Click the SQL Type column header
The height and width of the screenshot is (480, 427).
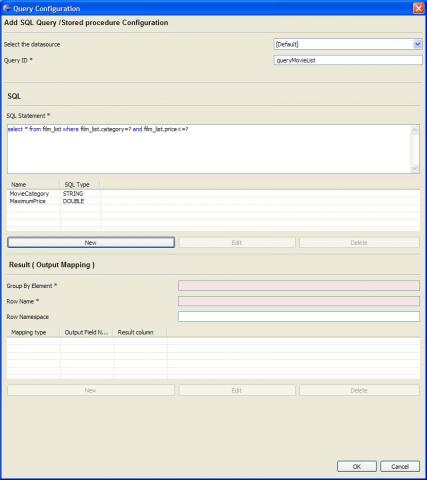click(x=80, y=185)
